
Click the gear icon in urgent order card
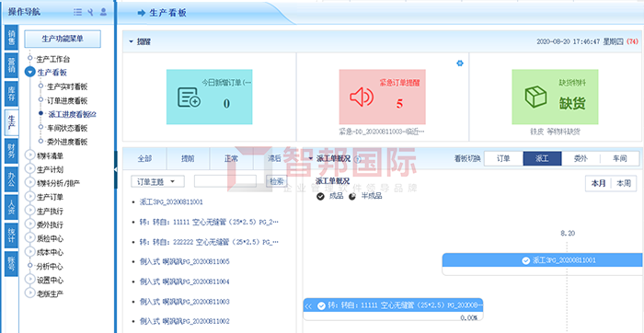pyautogui.click(x=460, y=63)
